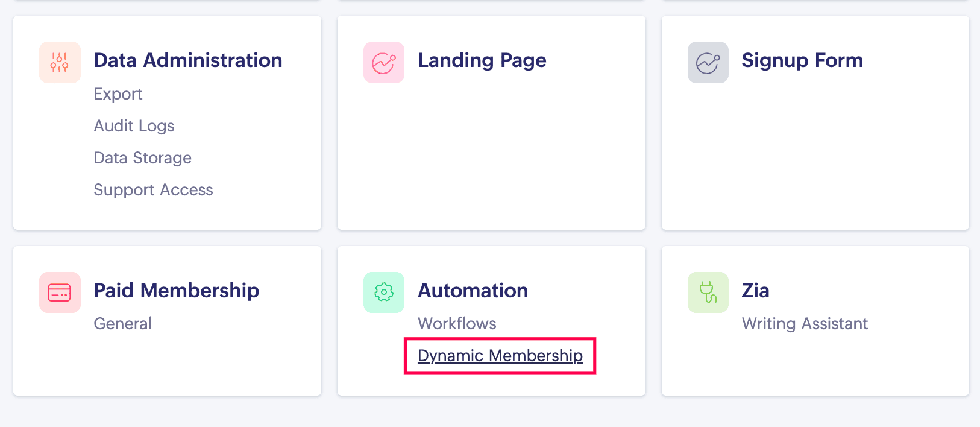The image size is (980, 427).
Task: Open General under Paid Membership
Action: (122, 324)
